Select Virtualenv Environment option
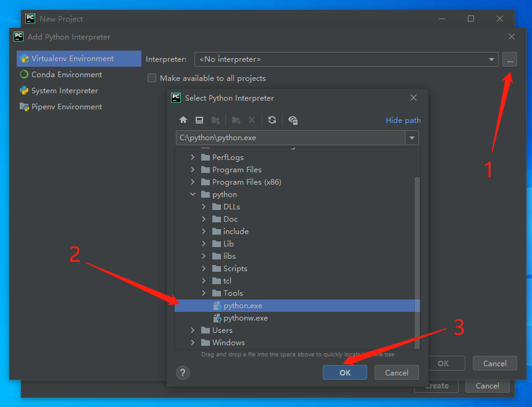Viewport: 532px width, 407px height. tap(79, 59)
